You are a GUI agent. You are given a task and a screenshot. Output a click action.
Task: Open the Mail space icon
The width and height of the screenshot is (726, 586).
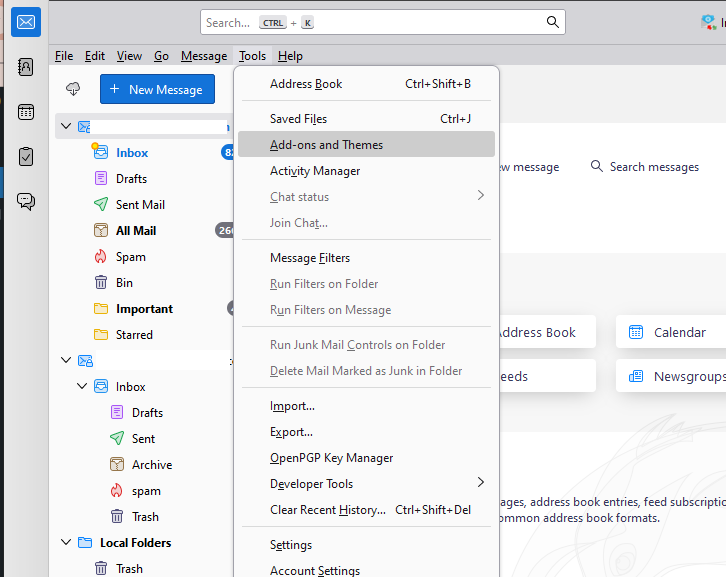click(26, 22)
